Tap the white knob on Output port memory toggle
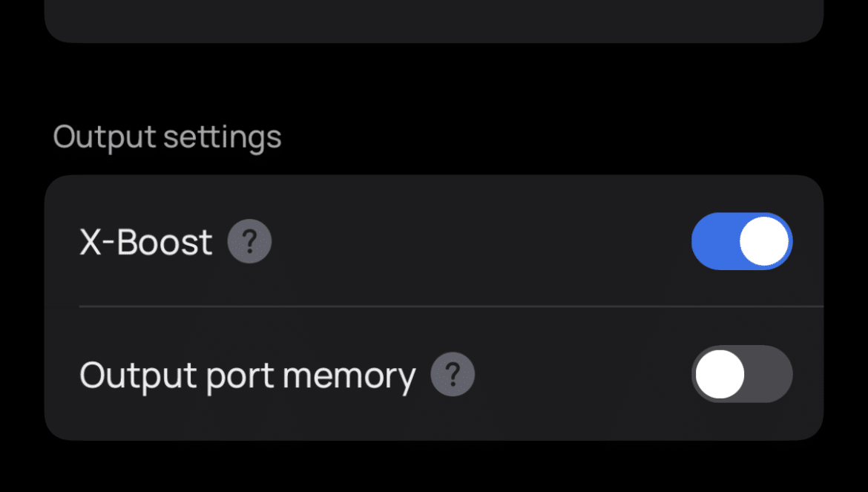 (720, 374)
